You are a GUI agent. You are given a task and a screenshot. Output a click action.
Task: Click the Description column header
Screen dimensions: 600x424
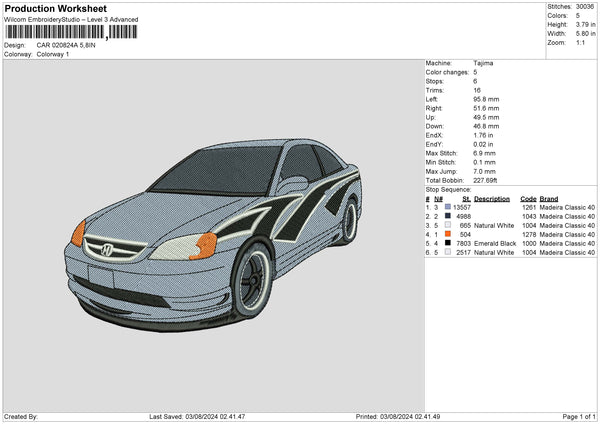tap(493, 198)
